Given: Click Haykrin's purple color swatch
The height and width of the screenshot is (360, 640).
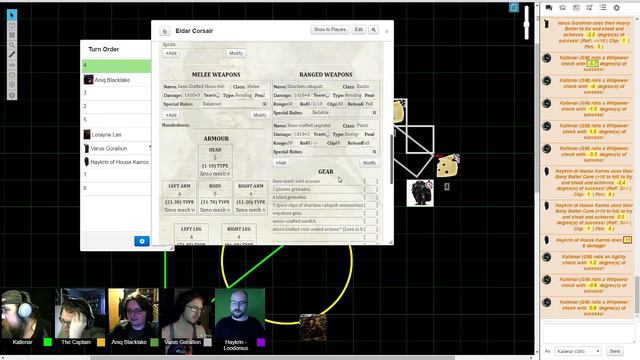Looking at the screenshot, I should pyautogui.click(x=261, y=342).
